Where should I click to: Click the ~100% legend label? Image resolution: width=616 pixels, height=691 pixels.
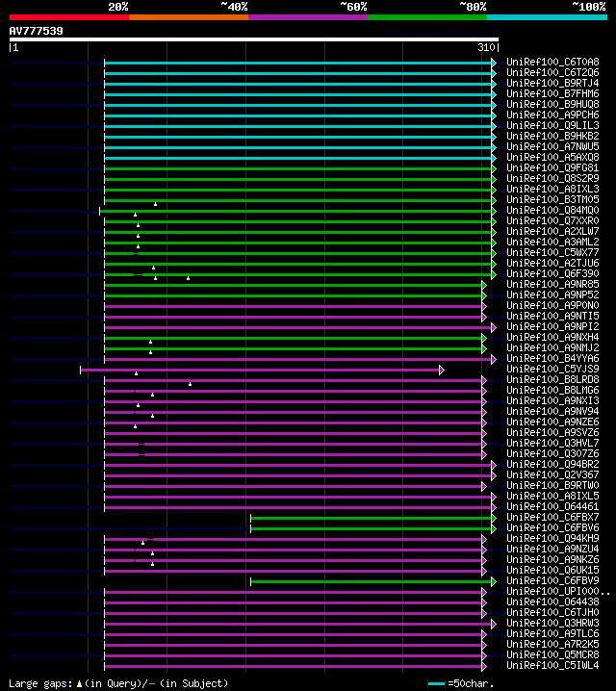[589, 7]
